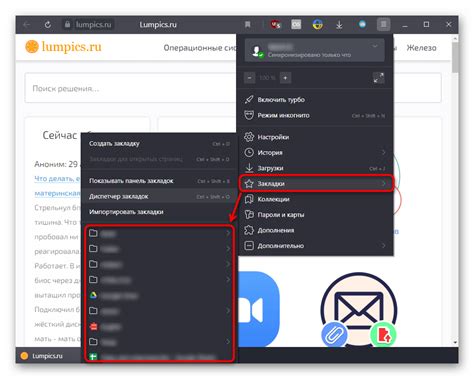The width and height of the screenshot is (474, 379).
Task: Open Настройки via its gear icon
Action: 249,137
